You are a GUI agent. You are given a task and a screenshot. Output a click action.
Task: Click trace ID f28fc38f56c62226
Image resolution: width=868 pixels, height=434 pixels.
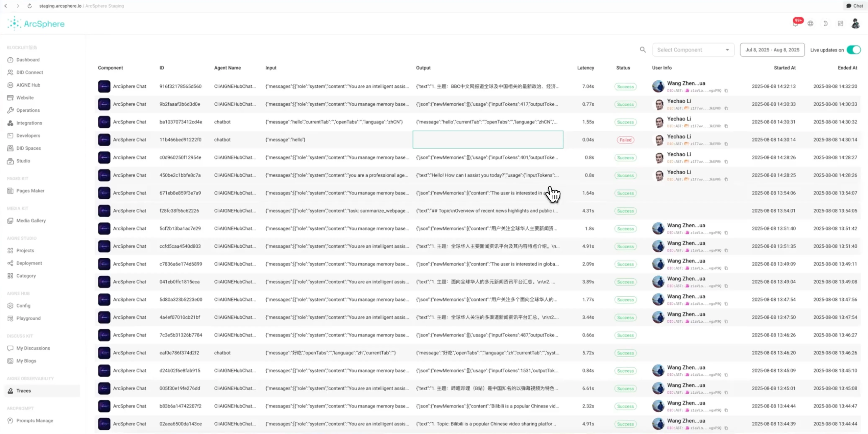click(179, 211)
